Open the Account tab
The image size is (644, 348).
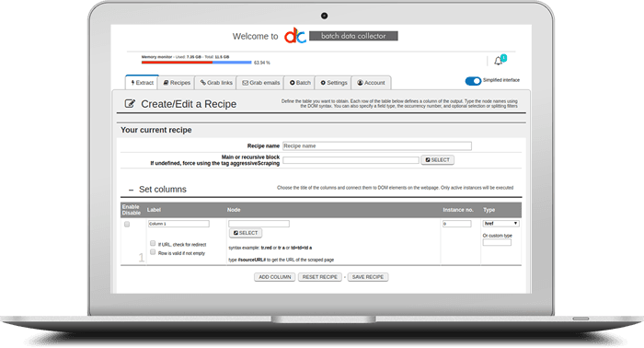pos(371,83)
